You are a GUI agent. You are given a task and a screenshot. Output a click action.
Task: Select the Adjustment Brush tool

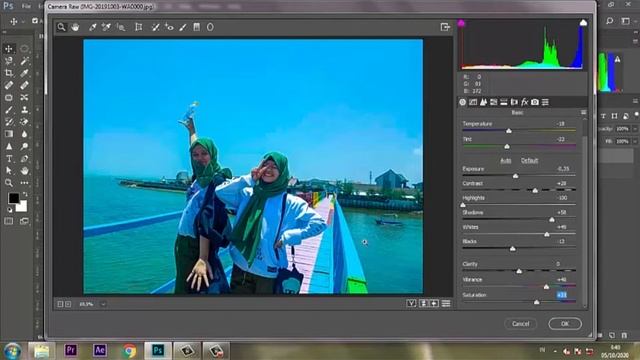point(183,27)
